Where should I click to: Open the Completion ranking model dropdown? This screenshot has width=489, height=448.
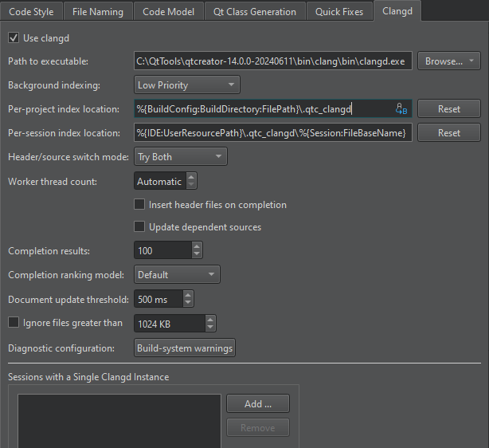click(x=177, y=275)
